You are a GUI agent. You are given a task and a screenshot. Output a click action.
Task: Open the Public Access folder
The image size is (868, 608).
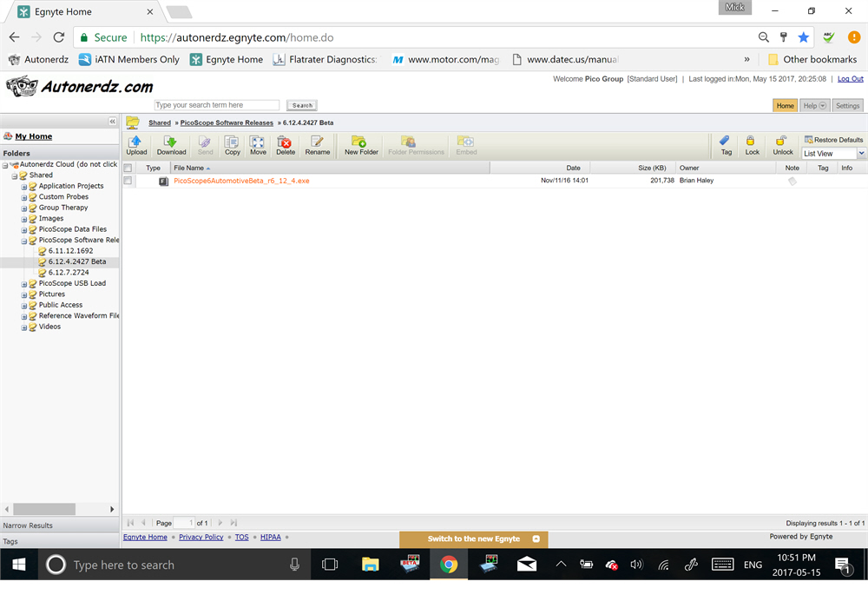tap(61, 305)
